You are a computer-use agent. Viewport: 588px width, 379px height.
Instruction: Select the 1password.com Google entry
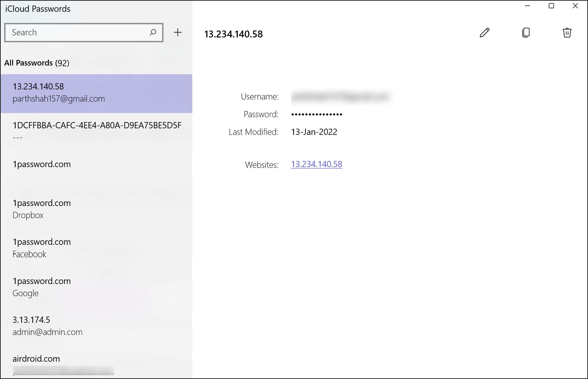(x=96, y=287)
